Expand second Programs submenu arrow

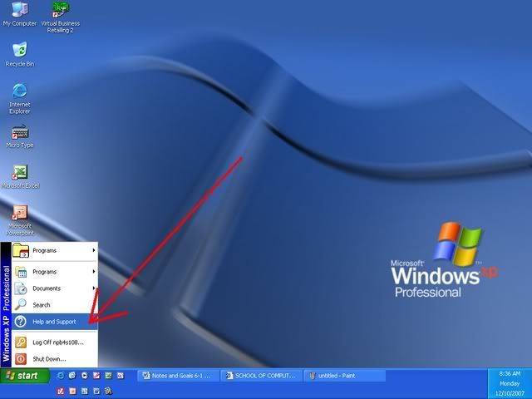click(x=94, y=272)
